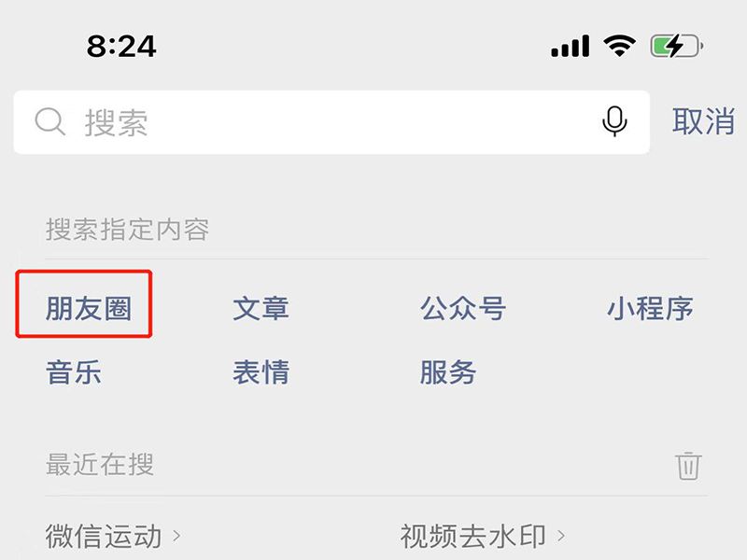
Task: Expand chevron next to 微信运动
Action: [176, 536]
